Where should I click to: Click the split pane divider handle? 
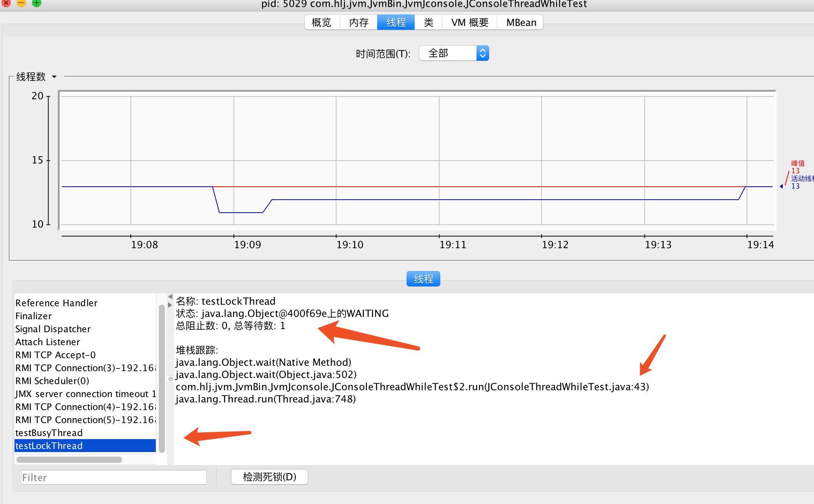pyautogui.click(x=171, y=379)
